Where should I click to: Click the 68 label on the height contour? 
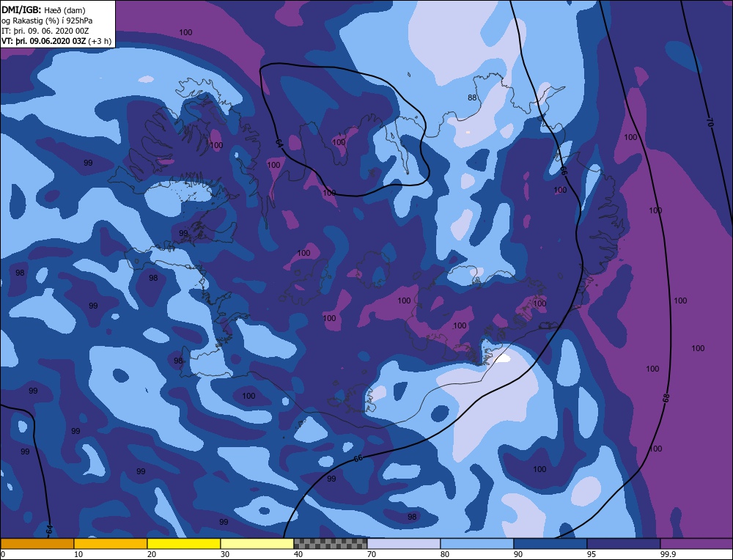(666, 398)
